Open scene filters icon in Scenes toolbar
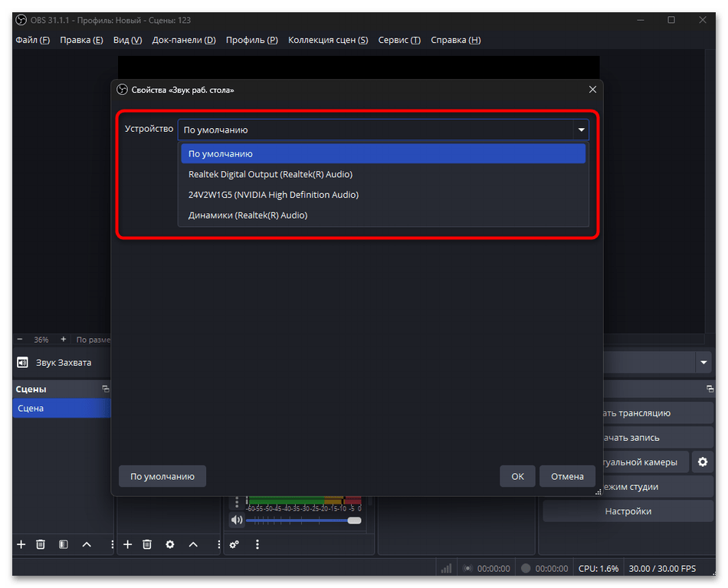Image resolution: width=728 pixels, height=588 pixels. pos(63,544)
